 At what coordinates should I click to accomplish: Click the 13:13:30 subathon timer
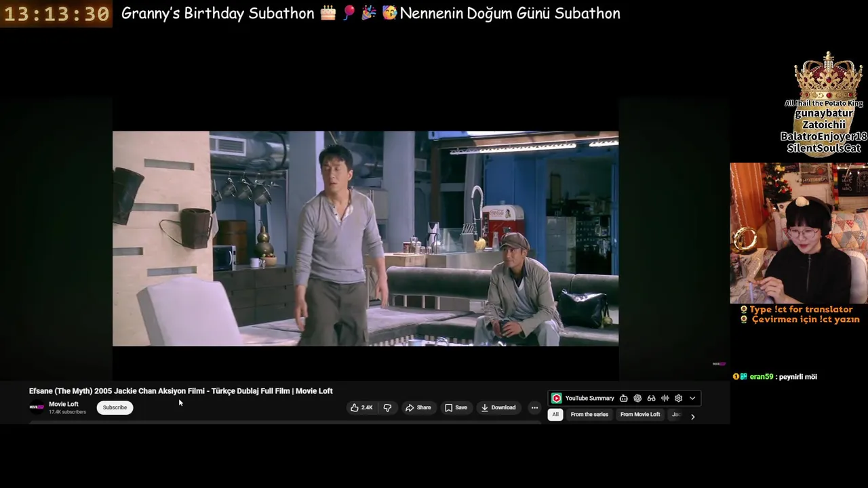tap(56, 14)
